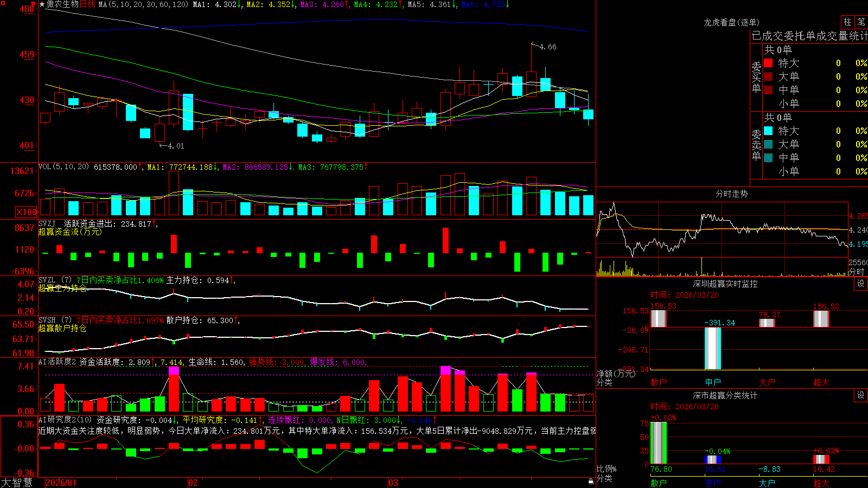Click the 03 month marker on timeline
The height and width of the screenshot is (488, 868).
(393, 483)
